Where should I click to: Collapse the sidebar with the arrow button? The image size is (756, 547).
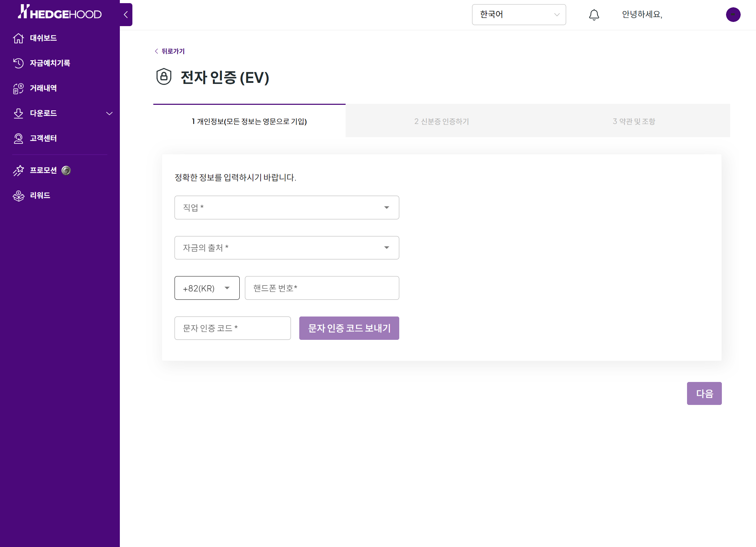point(126,15)
